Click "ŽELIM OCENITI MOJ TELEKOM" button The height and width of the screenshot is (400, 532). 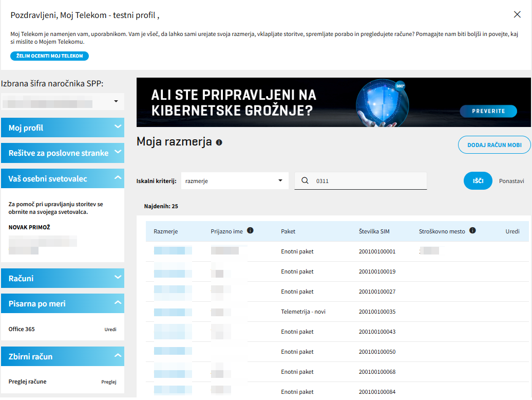point(49,56)
